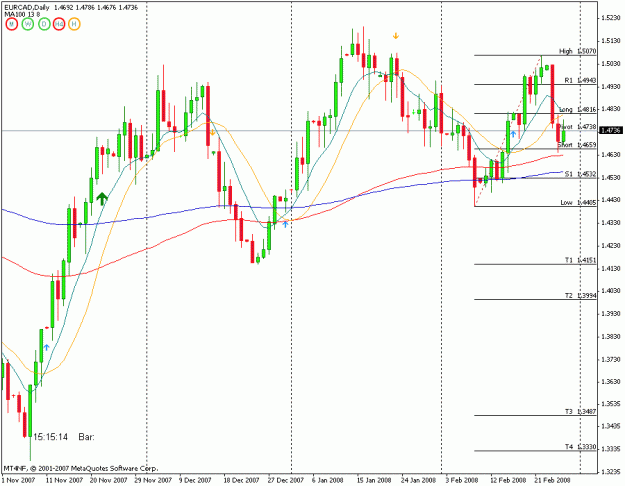This screenshot has height=486, width=625.
Task: Click the T1 1.4151 target label
Action: [580, 261]
